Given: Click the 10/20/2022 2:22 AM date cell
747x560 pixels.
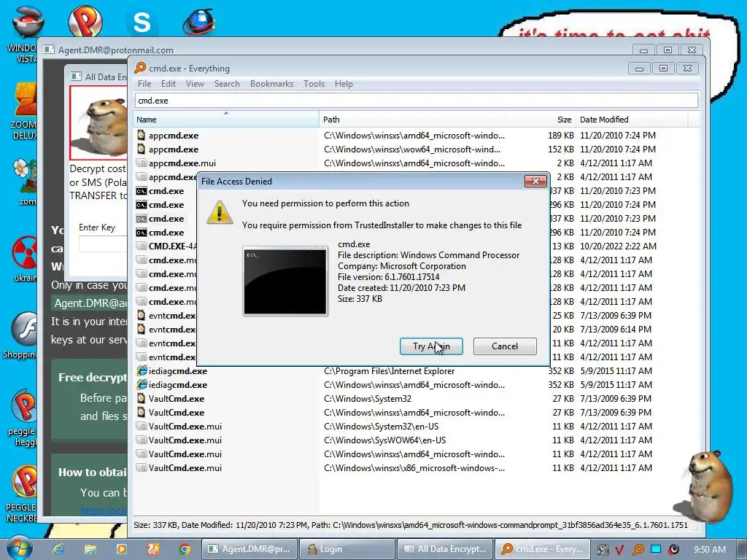Looking at the screenshot, I should [618, 246].
